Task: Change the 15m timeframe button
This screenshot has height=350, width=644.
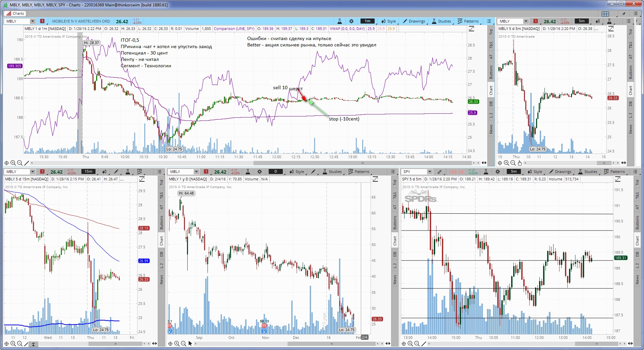Action: pyautogui.click(x=88, y=172)
